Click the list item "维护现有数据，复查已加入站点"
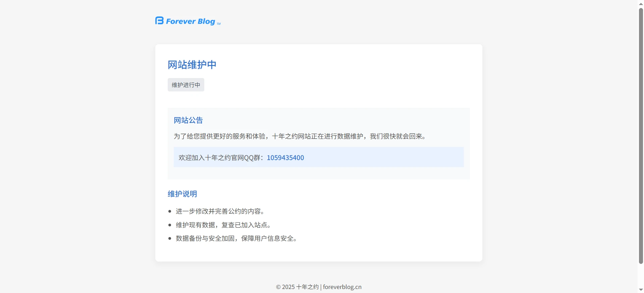This screenshot has height=293, width=644. [223, 225]
